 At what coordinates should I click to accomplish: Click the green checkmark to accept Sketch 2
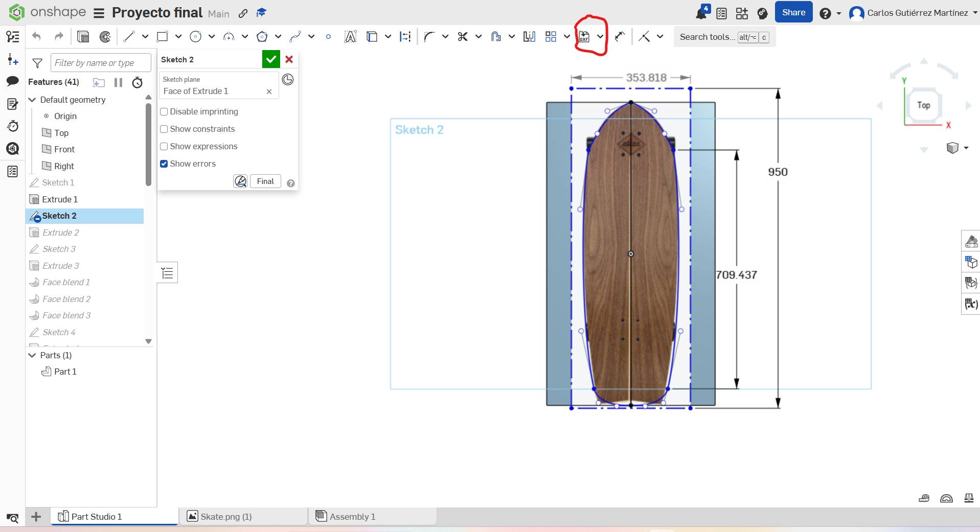[270, 59]
